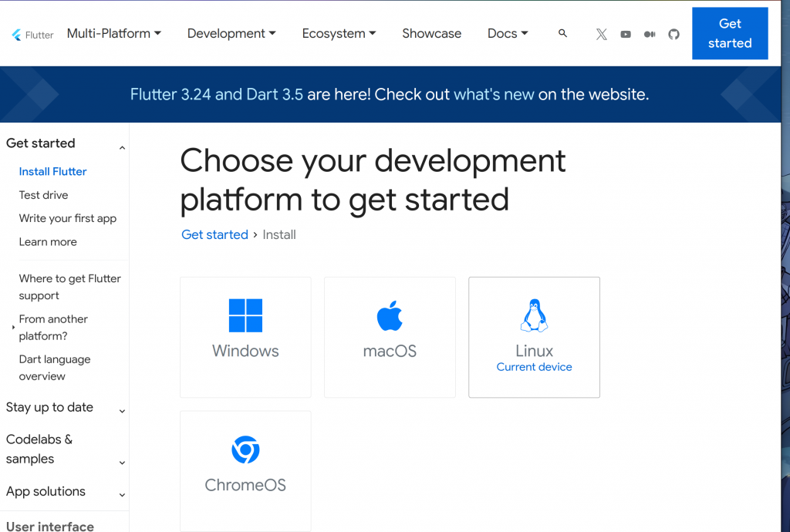Open the GitHub icon in the header
Viewport: 790px width, 532px height.
(674, 34)
